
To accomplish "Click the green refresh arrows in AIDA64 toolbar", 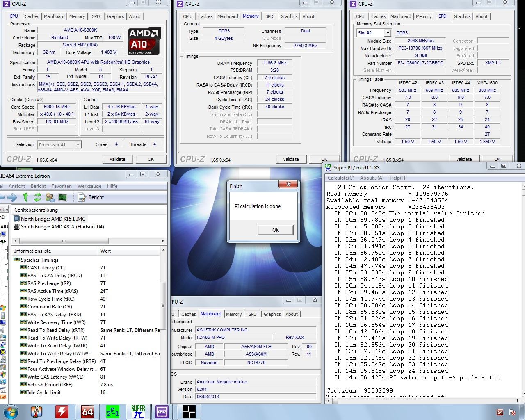I will (x=38, y=197).
